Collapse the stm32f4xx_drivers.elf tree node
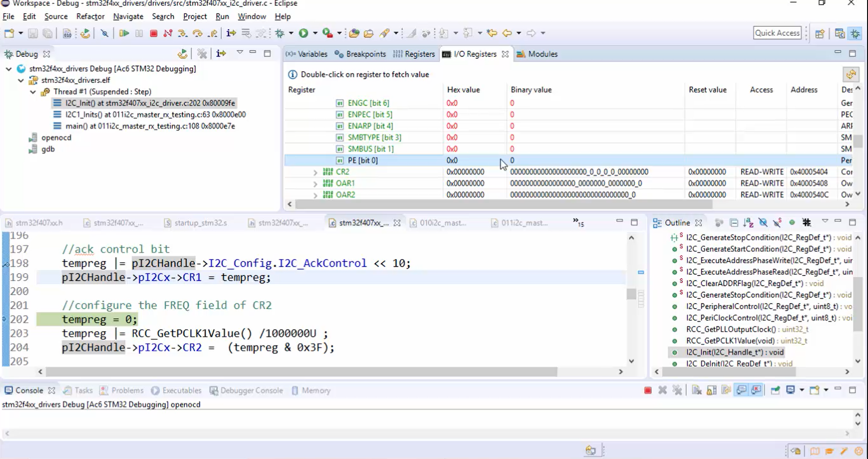 coord(21,80)
